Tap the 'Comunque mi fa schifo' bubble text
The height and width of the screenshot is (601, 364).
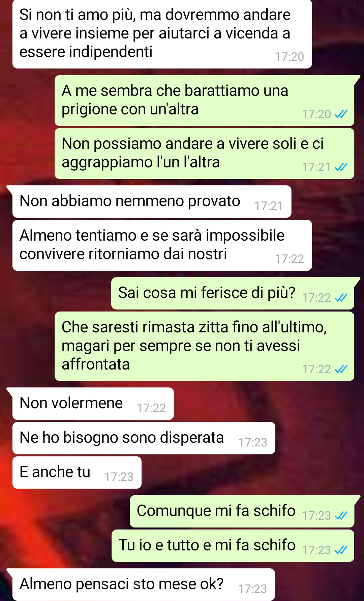pos(216,511)
